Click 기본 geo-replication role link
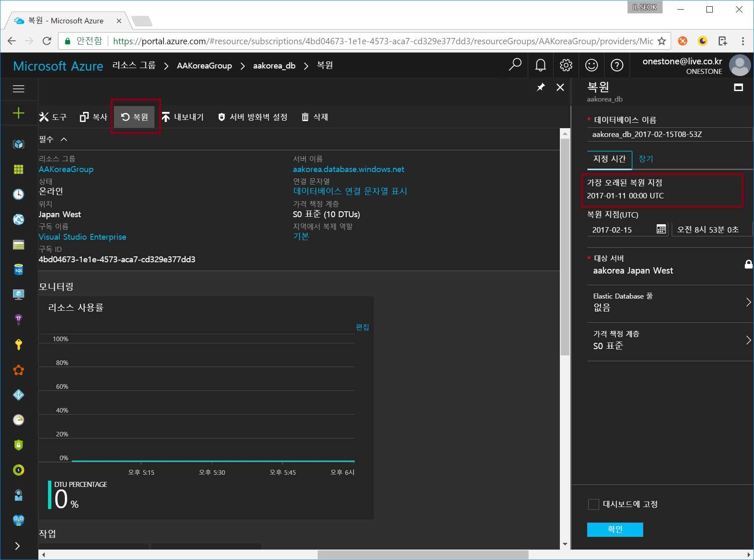Image resolution: width=754 pixels, height=560 pixels. coord(301,236)
